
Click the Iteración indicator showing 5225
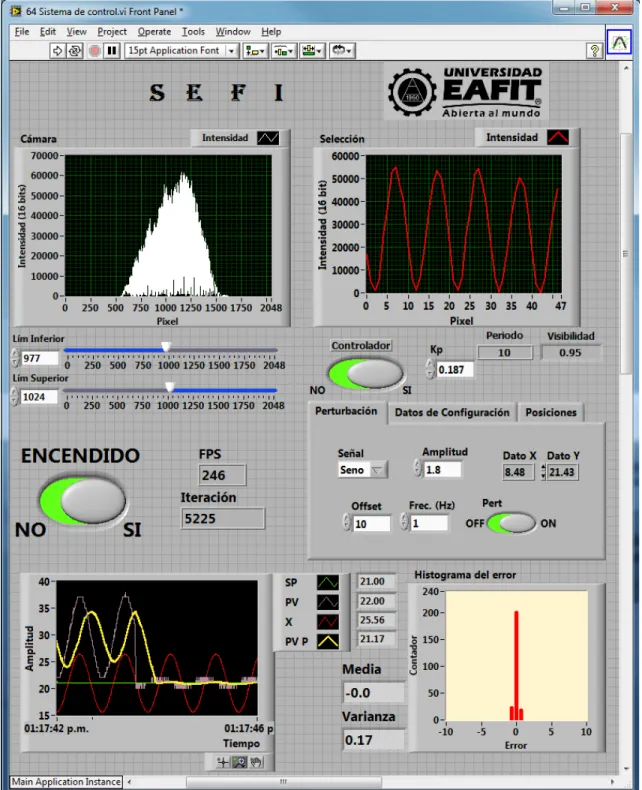223,518
